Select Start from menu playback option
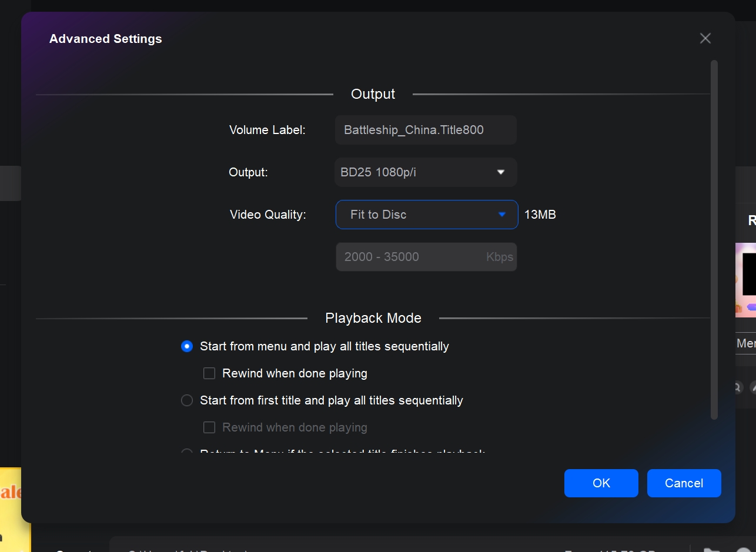This screenshot has width=756, height=552. [x=187, y=346]
